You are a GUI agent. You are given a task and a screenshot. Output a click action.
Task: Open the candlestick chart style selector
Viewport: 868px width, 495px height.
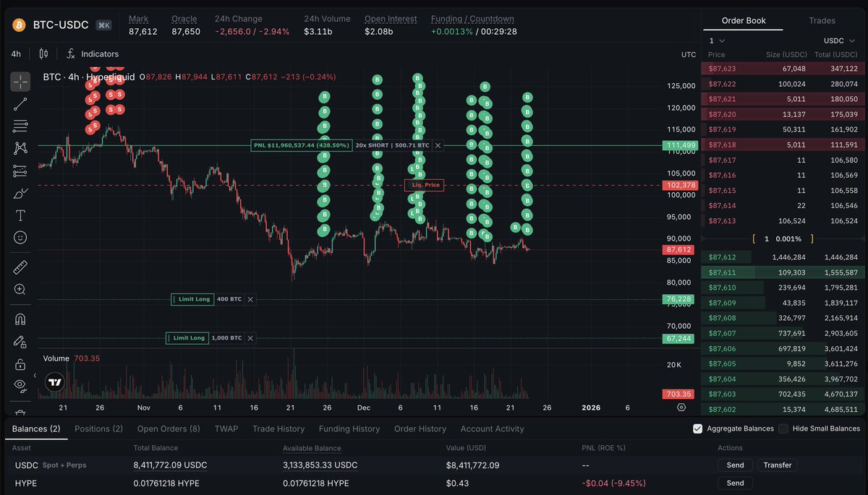click(43, 53)
